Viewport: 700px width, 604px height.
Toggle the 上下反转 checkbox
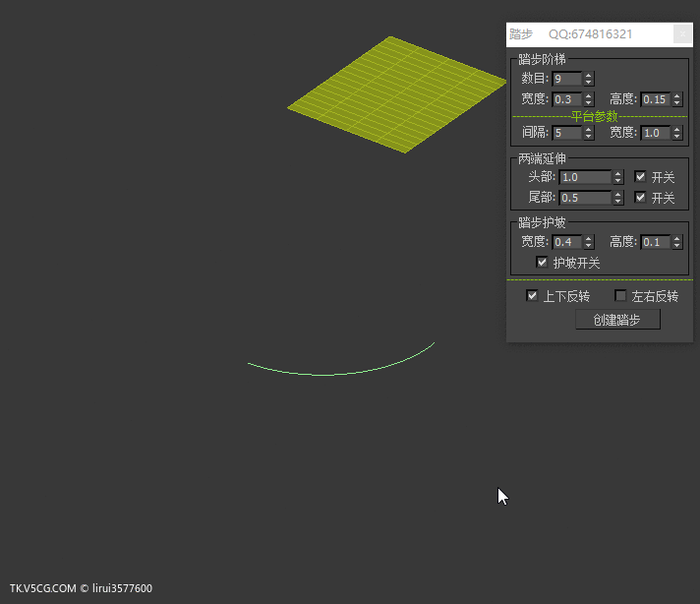pyautogui.click(x=533, y=296)
